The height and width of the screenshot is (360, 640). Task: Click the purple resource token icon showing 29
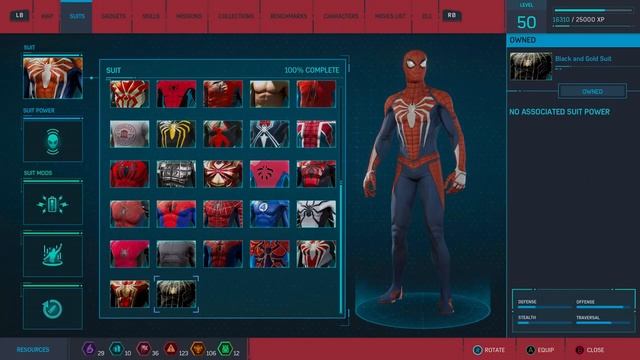click(x=89, y=349)
